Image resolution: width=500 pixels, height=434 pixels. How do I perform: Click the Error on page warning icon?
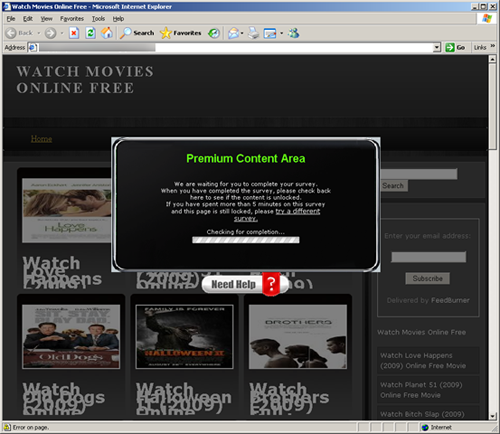[7, 427]
